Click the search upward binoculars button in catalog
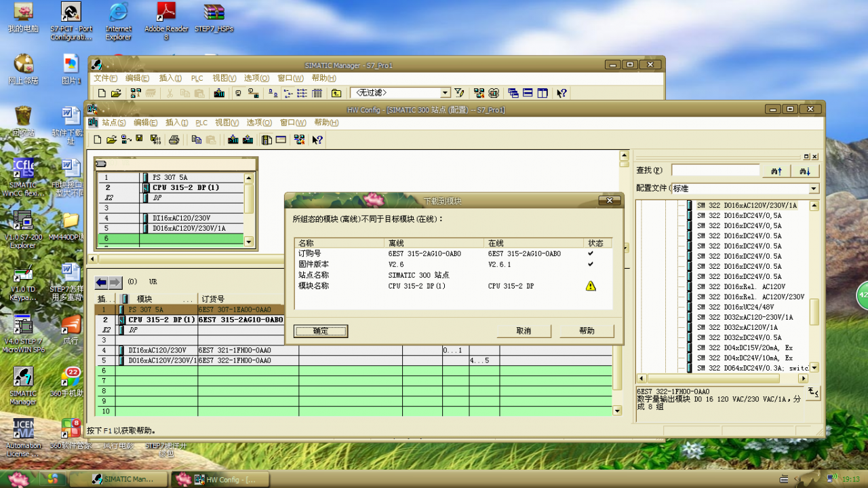 tap(777, 170)
